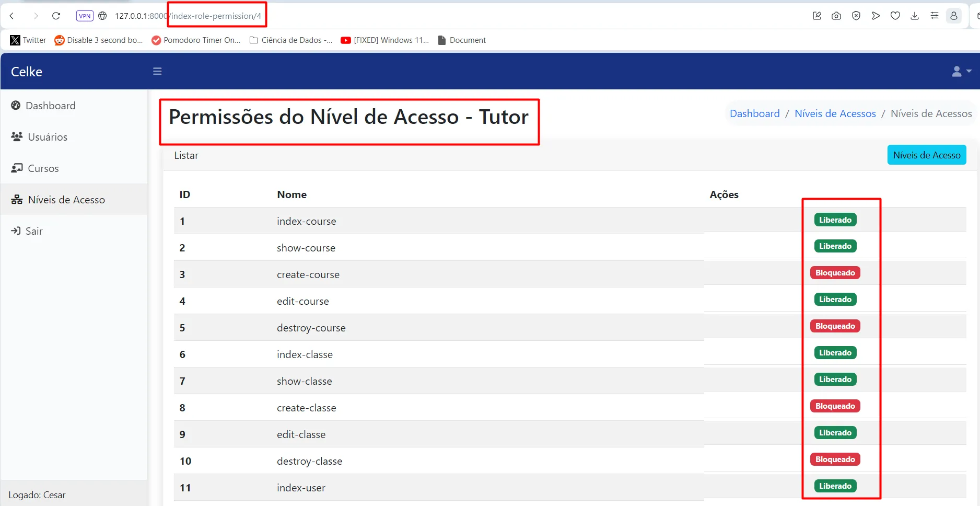Click the hamburger sidebar toggle icon
The width and height of the screenshot is (980, 506).
157,71
